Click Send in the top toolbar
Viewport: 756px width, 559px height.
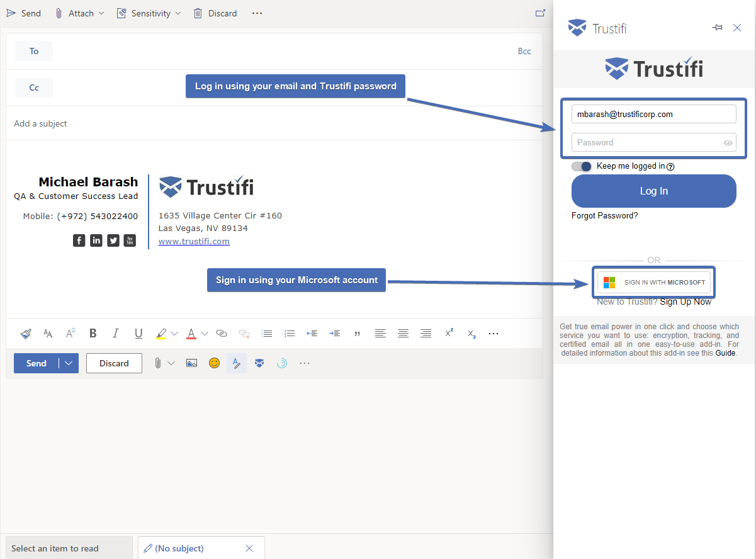pyautogui.click(x=24, y=13)
